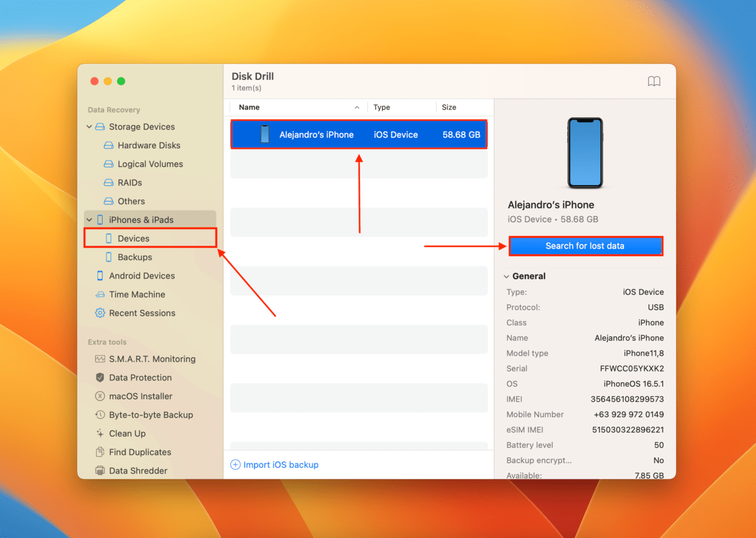This screenshot has width=756, height=538.
Task: Select RAIDs in the sidebar
Action: pos(130,183)
